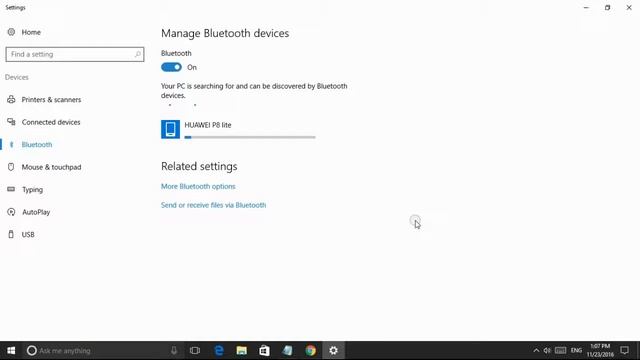Click the Printers & scanners icon
The width and height of the screenshot is (640, 360).
[x=11, y=99]
